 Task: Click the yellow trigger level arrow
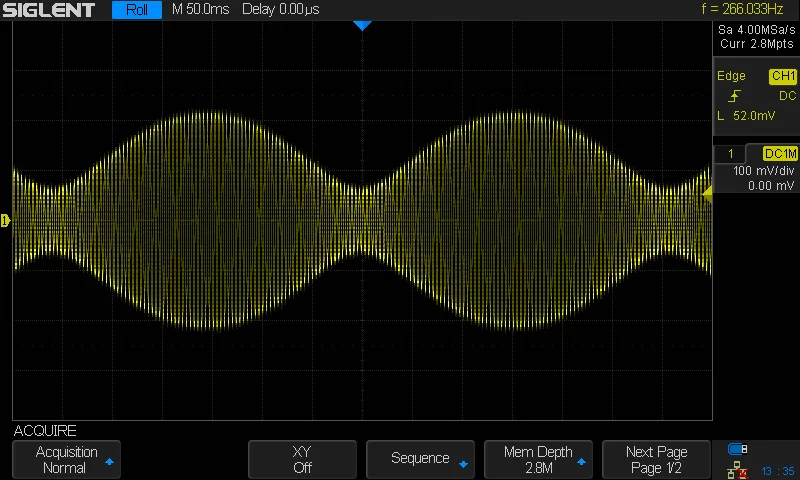(707, 194)
